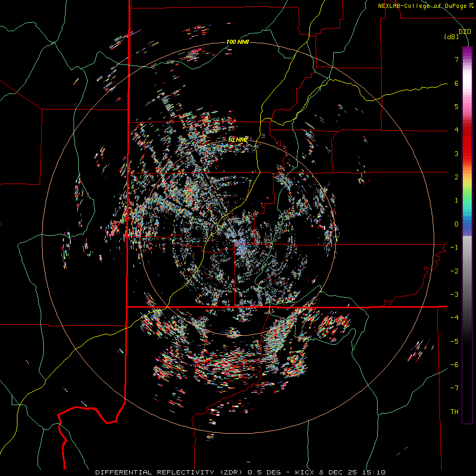
Task: Select the -5 dB scale label
Action: [x=454, y=342]
